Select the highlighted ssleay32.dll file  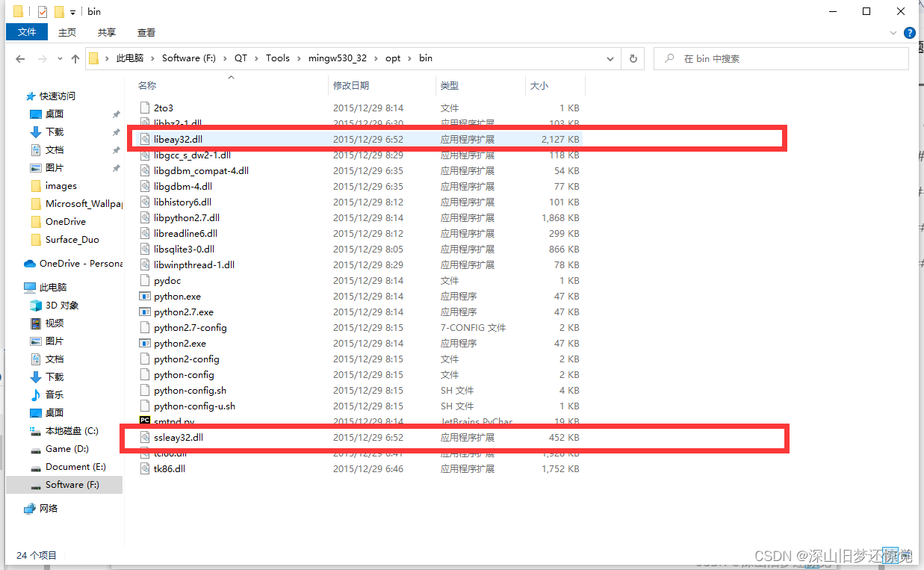tap(179, 437)
